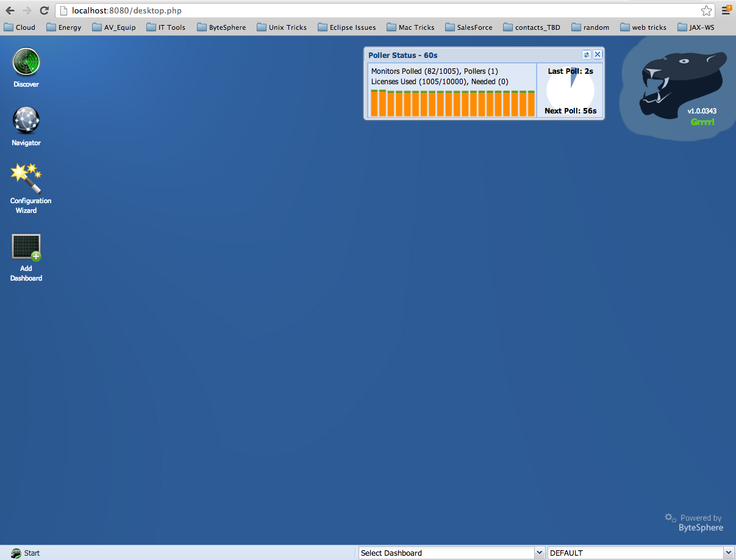Open the Configuration Wizard icon
Screen dimensions: 736x560
pyautogui.click(x=26, y=179)
